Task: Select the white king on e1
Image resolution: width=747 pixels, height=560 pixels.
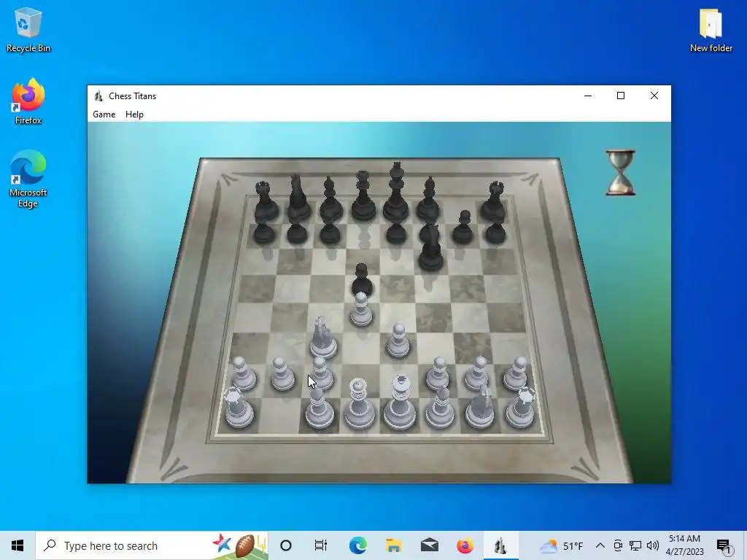Action: click(x=400, y=402)
